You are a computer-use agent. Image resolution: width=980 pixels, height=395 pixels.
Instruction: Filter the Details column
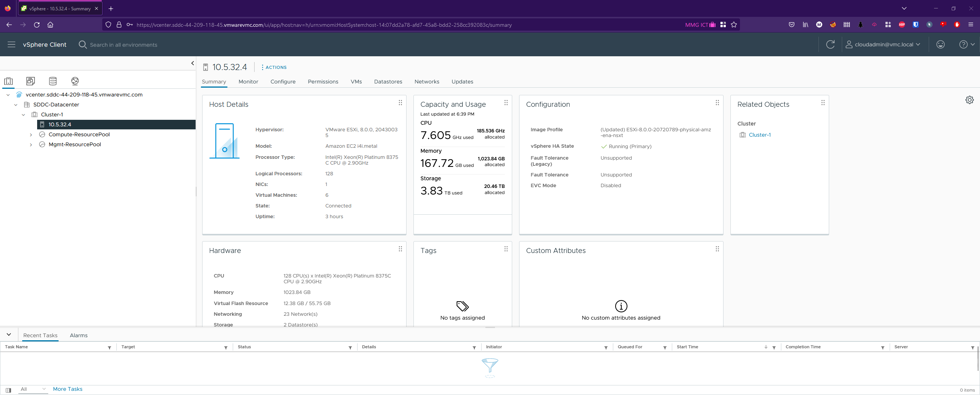tap(474, 348)
